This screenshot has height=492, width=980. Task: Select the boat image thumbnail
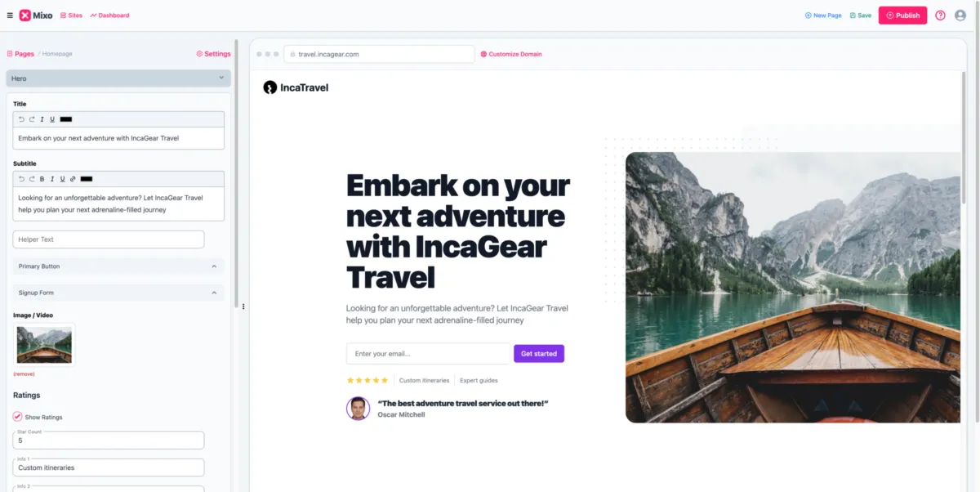point(44,345)
